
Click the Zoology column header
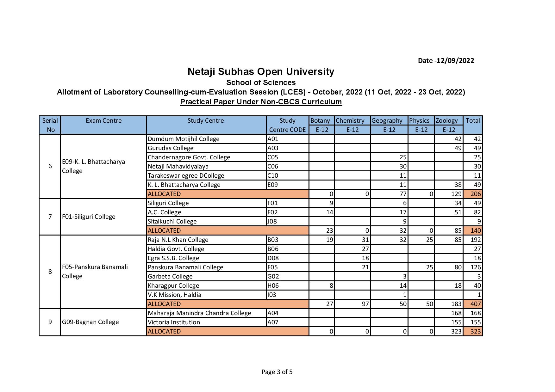[447, 120]
